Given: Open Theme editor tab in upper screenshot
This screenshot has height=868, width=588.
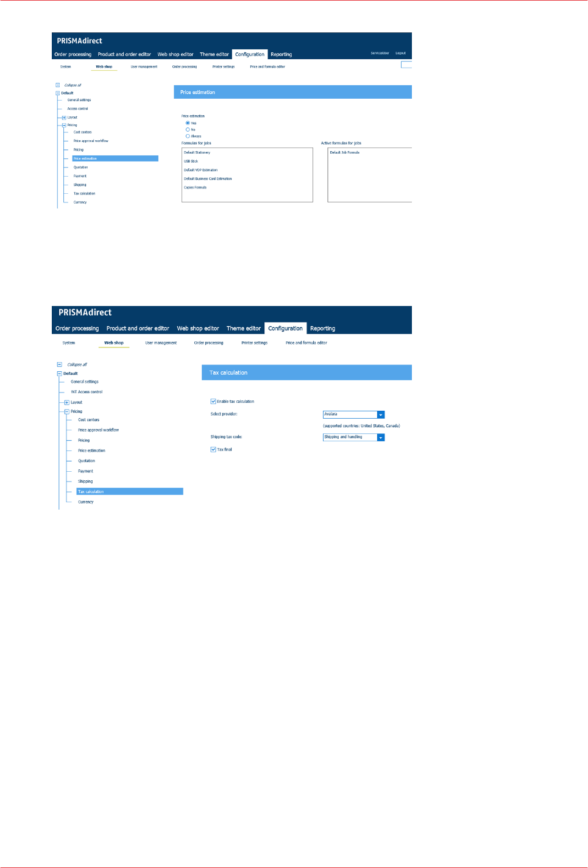Looking at the screenshot, I should [214, 54].
